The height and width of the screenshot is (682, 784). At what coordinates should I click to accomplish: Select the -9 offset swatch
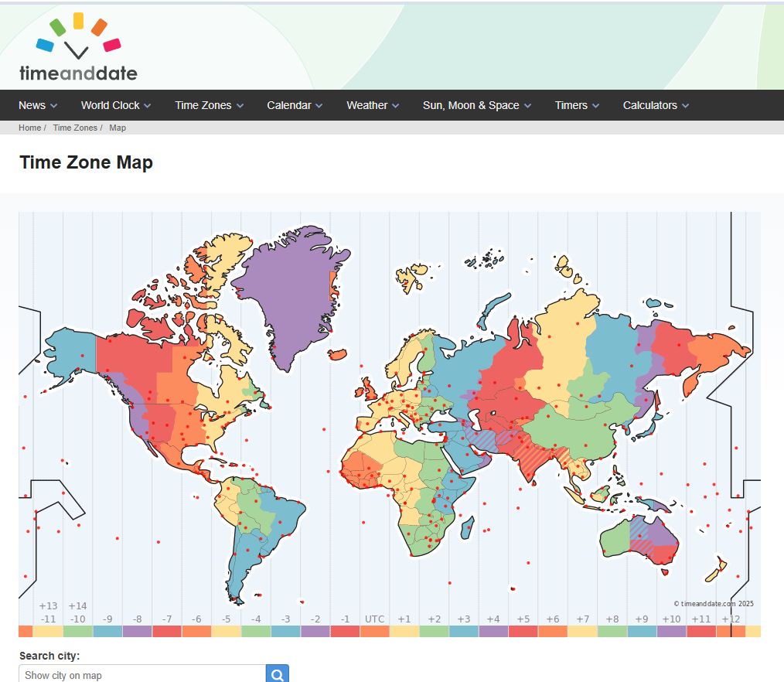(x=107, y=631)
